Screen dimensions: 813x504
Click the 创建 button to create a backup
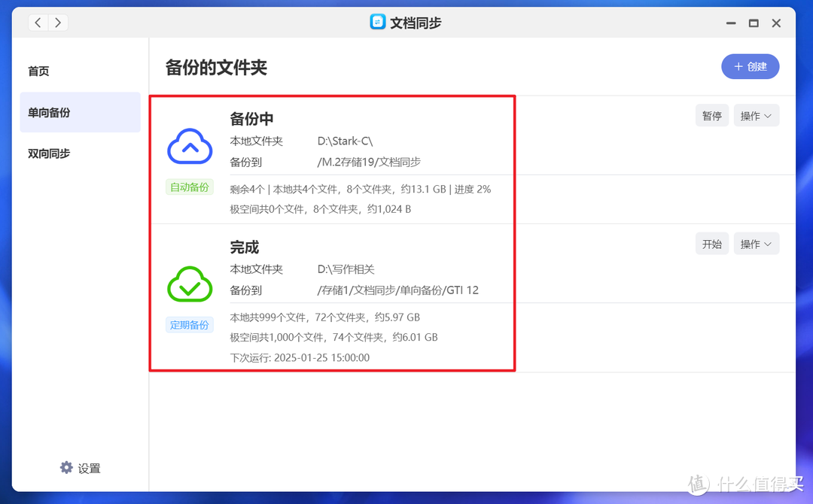(x=751, y=66)
